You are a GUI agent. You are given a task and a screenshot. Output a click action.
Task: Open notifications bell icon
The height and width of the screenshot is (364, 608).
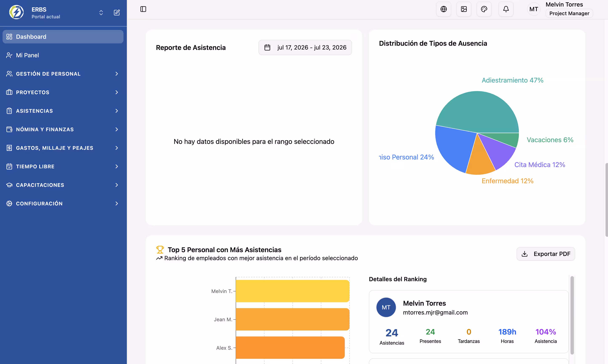[x=506, y=9]
